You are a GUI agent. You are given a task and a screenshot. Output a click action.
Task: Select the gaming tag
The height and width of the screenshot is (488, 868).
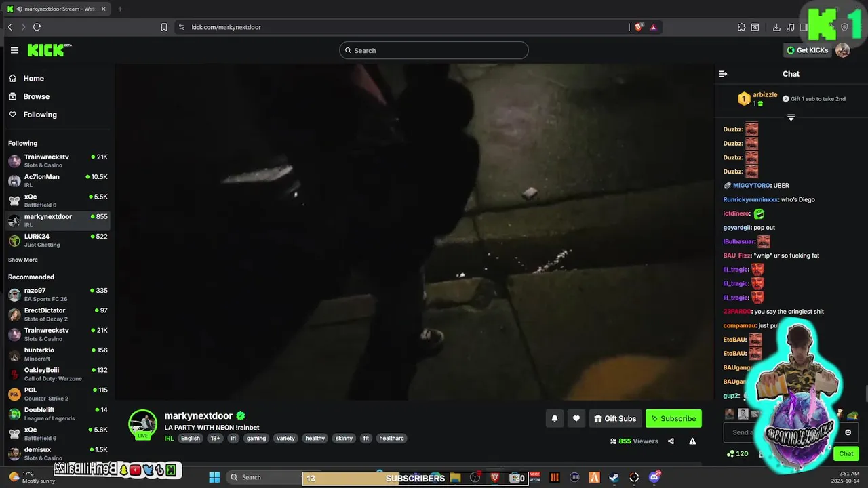point(256,438)
